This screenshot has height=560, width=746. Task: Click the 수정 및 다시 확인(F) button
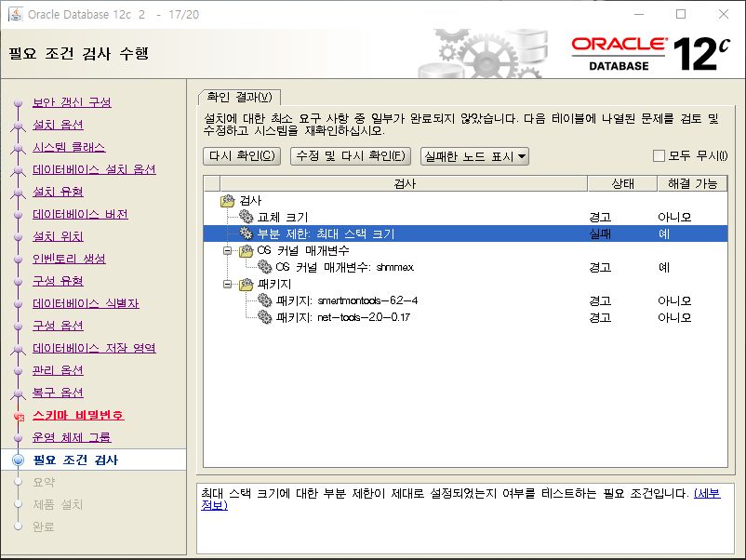coord(351,156)
